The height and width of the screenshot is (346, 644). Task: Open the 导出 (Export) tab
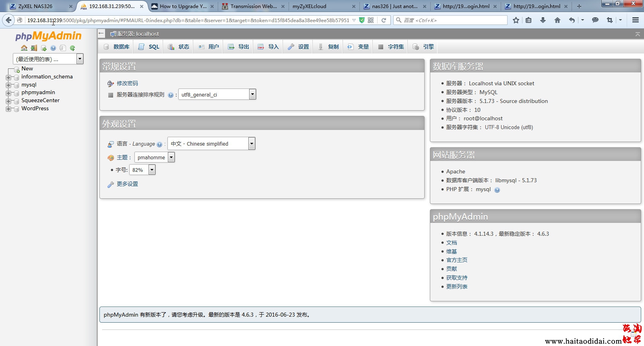(239, 47)
